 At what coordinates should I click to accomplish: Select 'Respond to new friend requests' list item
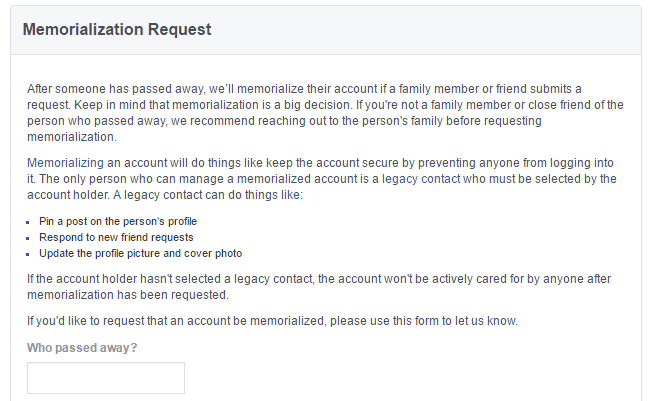coord(116,237)
